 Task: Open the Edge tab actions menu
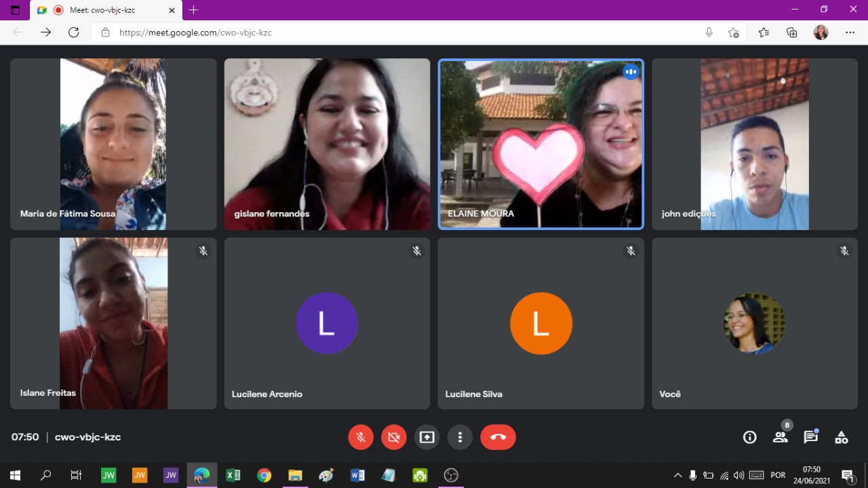tap(15, 10)
